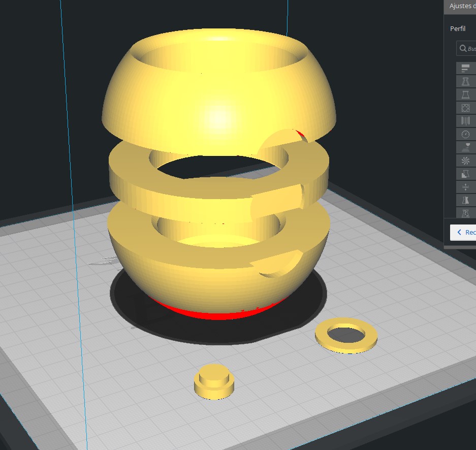The height and width of the screenshot is (450, 476).
Task: Select the ring part on the build plate
Action: click(347, 334)
